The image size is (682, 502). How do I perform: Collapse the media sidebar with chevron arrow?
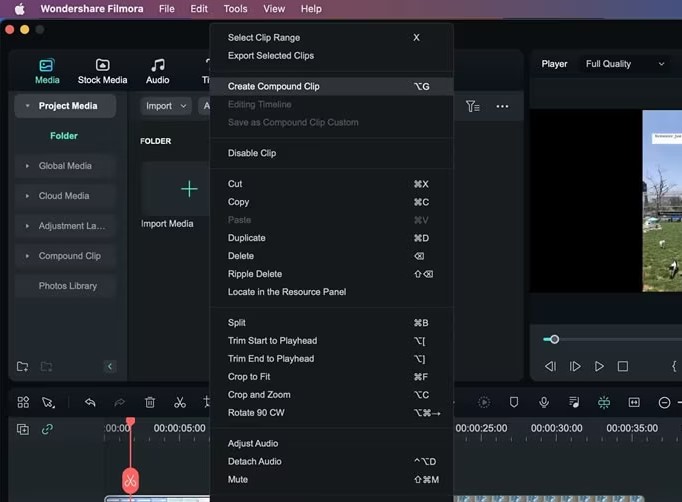pyautogui.click(x=110, y=366)
